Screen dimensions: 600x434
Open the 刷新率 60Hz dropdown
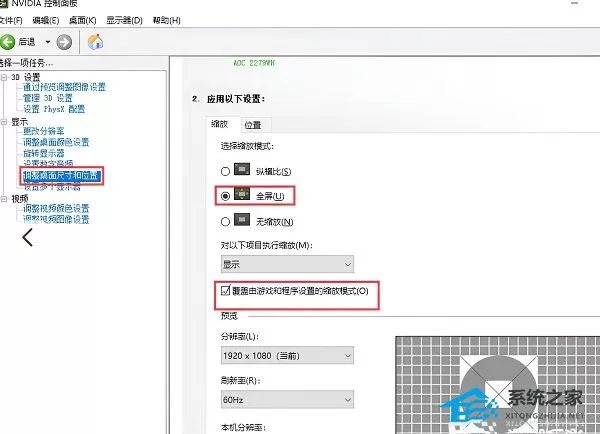(x=287, y=400)
